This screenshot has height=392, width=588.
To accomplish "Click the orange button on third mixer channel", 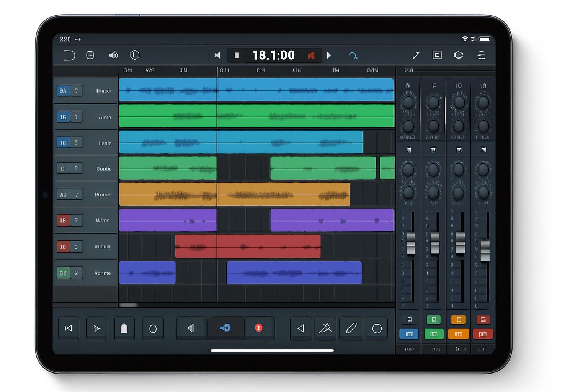I will [x=458, y=320].
